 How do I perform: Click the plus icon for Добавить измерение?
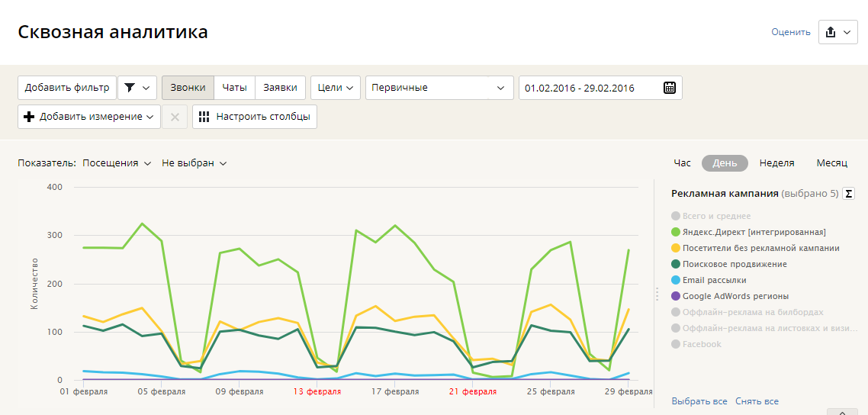pos(29,117)
